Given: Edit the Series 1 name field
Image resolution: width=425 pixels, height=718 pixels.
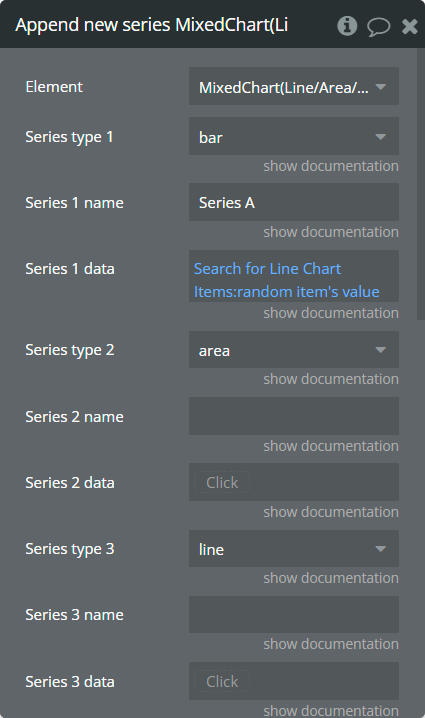Looking at the screenshot, I should point(294,202).
